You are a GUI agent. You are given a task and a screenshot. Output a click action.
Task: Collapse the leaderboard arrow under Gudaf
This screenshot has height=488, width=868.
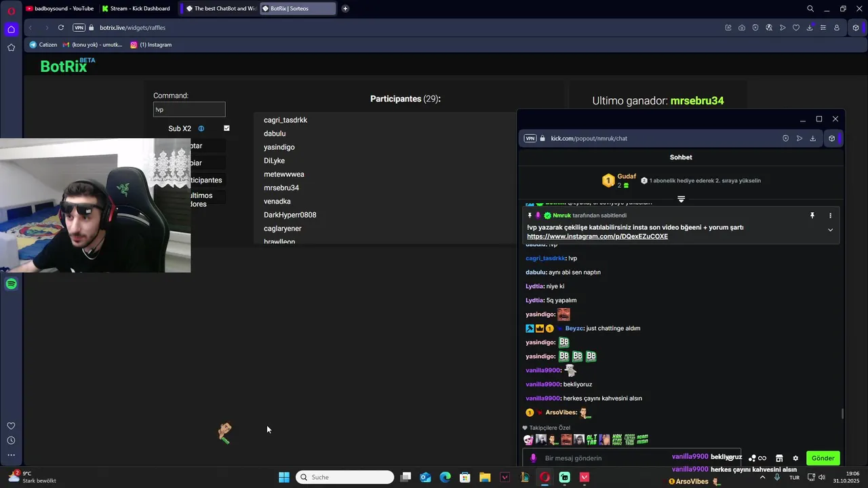681,199
